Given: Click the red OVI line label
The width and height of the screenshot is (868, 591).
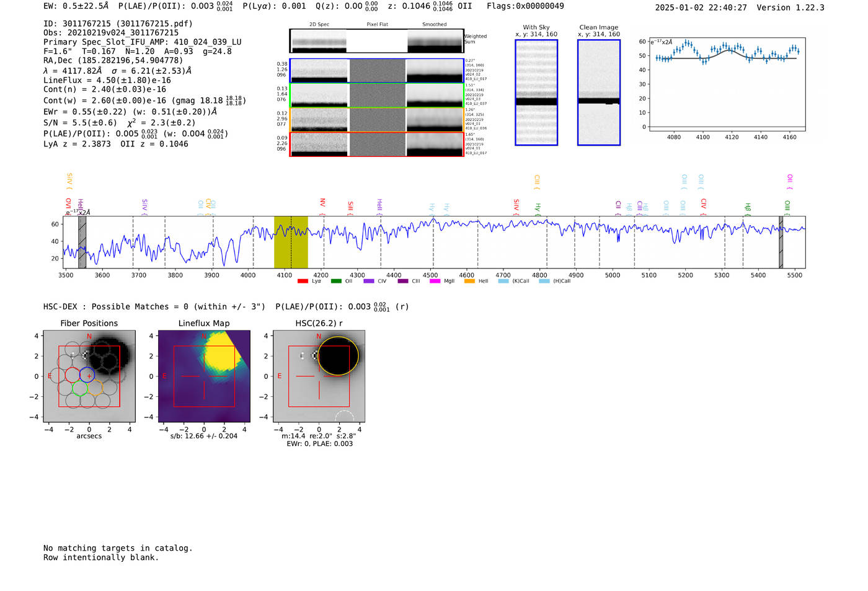Looking at the screenshot, I should (68, 207).
